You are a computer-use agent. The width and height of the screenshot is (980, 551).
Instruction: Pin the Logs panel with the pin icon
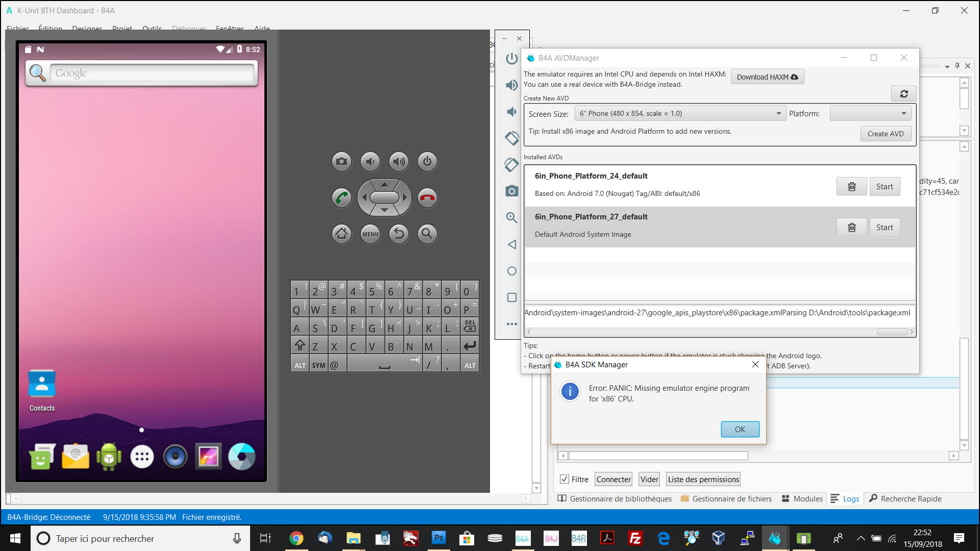click(x=957, y=66)
